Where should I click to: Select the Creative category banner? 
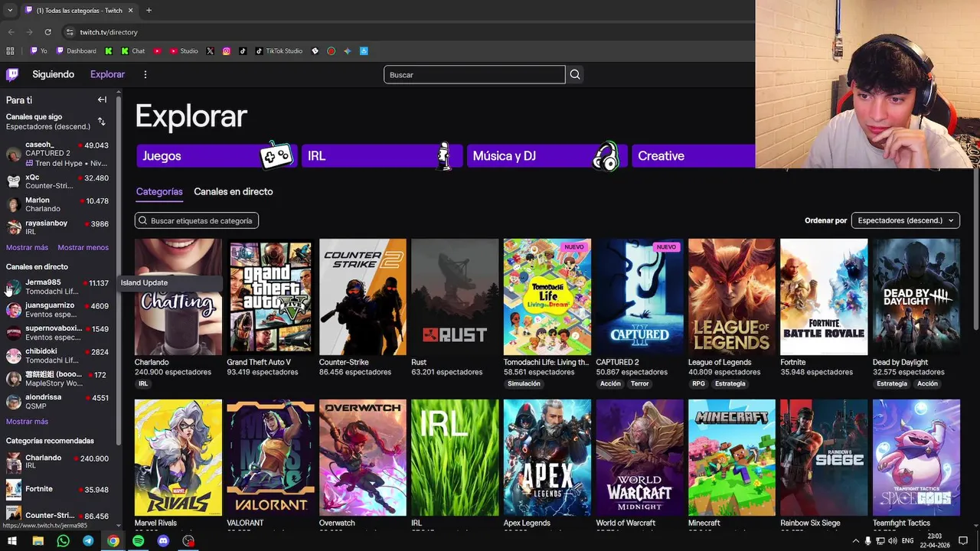[693, 155]
